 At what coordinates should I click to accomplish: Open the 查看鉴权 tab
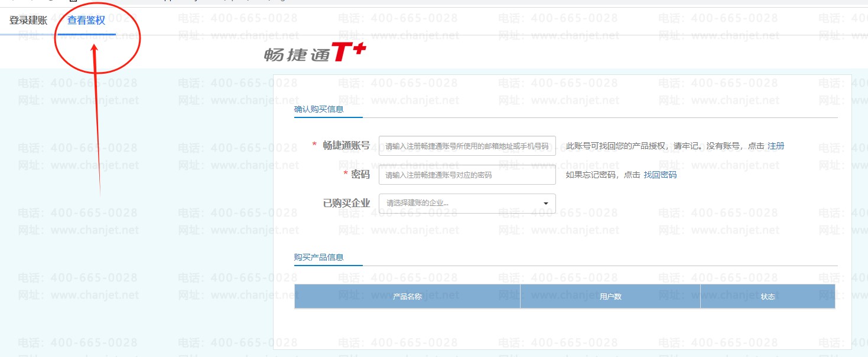(86, 21)
